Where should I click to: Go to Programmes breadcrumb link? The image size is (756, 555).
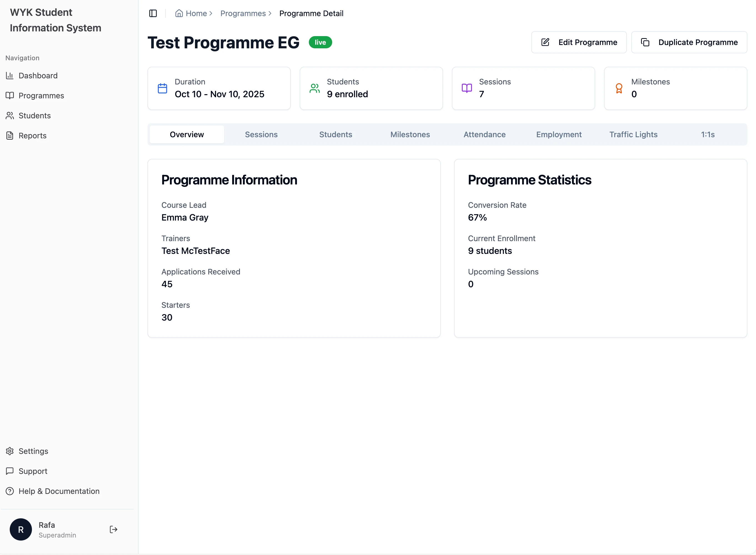(x=243, y=13)
